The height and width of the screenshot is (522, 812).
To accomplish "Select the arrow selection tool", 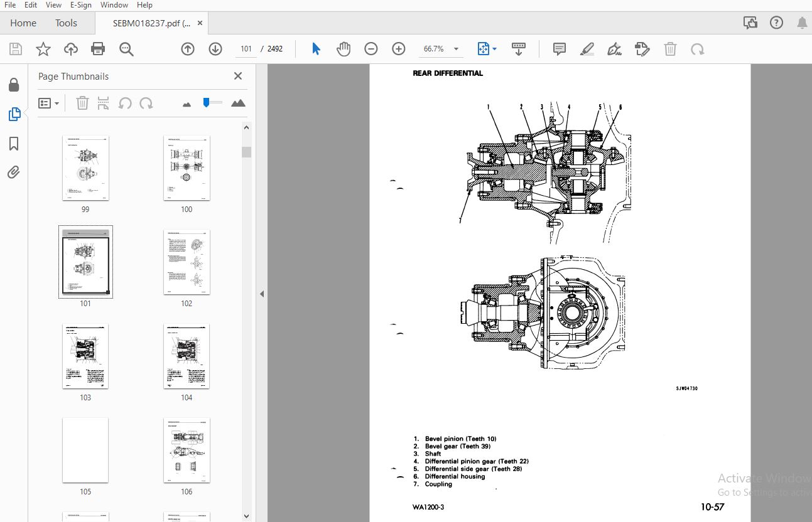I will tap(316, 49).
